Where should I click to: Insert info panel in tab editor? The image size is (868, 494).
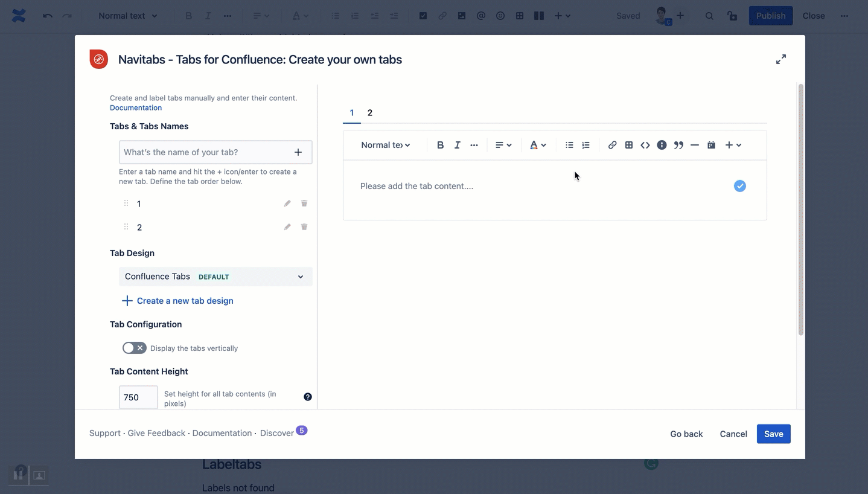(662, 145)
